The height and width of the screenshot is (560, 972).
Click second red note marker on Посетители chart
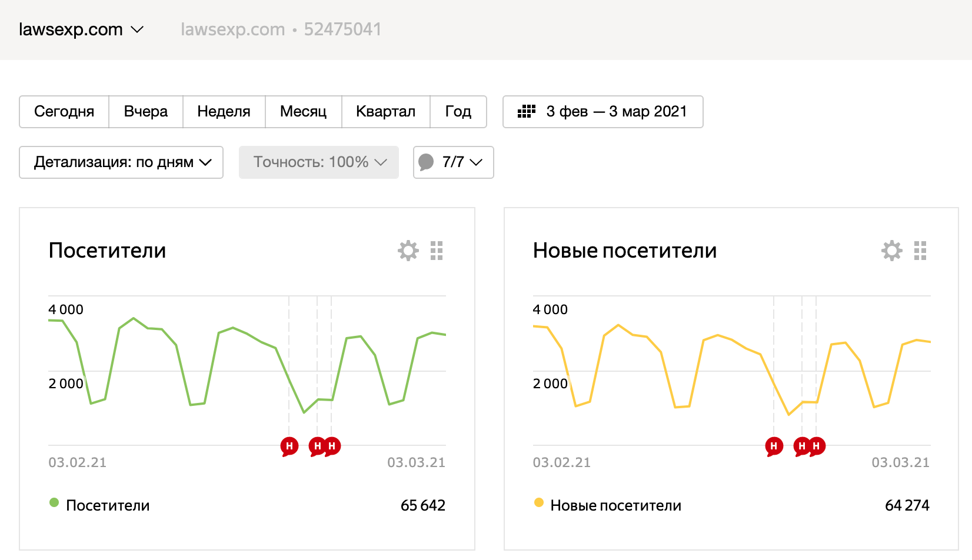pos(317,446)
